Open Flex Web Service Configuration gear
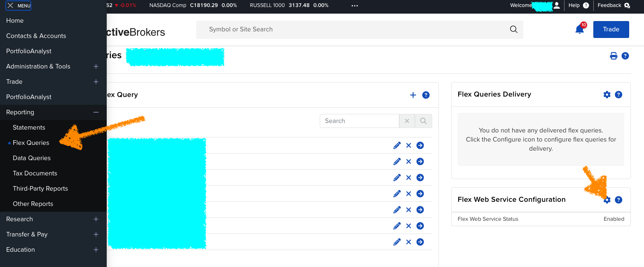 607,200
